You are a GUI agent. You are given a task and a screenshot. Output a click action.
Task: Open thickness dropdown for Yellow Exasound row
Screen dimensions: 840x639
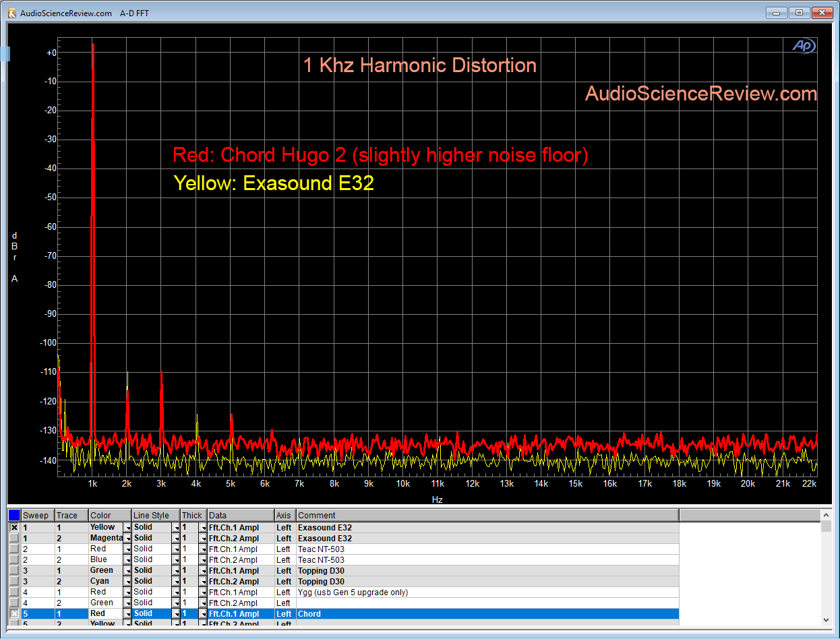pyautogui.click(x=203, y=527)
